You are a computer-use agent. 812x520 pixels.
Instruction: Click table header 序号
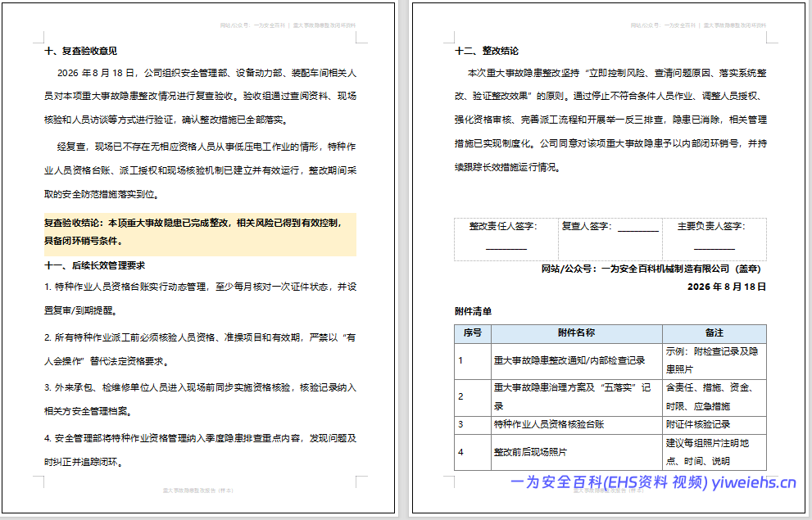click(473, 334)
